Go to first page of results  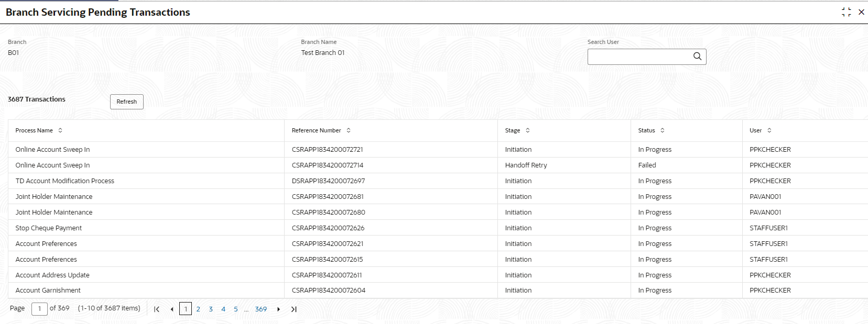click(157, 309)
